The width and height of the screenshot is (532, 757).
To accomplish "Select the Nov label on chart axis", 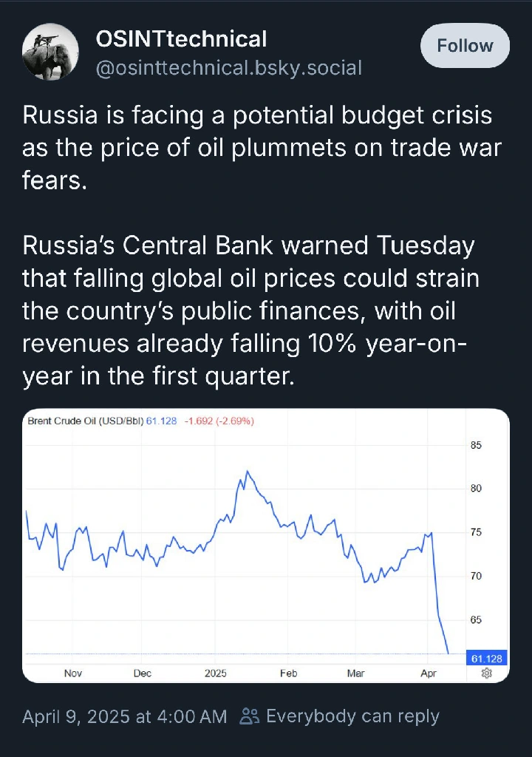I will tap(73, 673).
